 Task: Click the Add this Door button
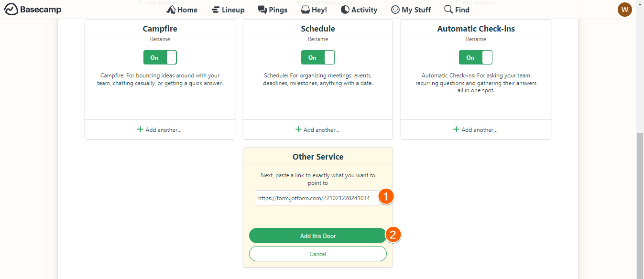click(317, 236)
